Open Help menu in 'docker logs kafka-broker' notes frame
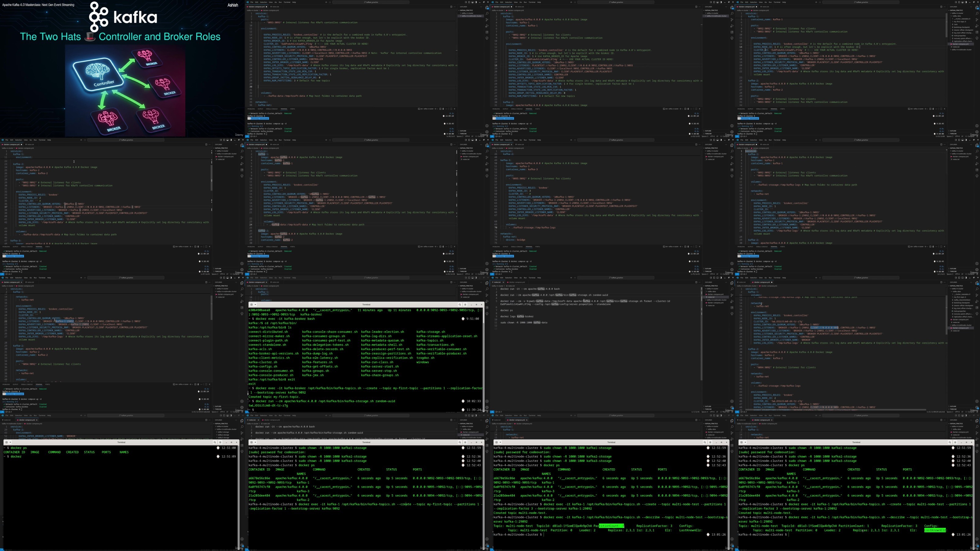 point(539,278)
